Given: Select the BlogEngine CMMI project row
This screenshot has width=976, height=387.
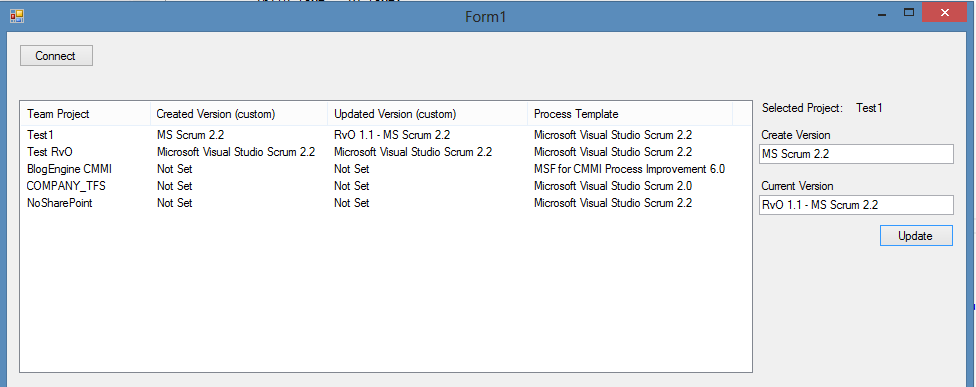Looking at the screenshot, I should coord(385,169).
